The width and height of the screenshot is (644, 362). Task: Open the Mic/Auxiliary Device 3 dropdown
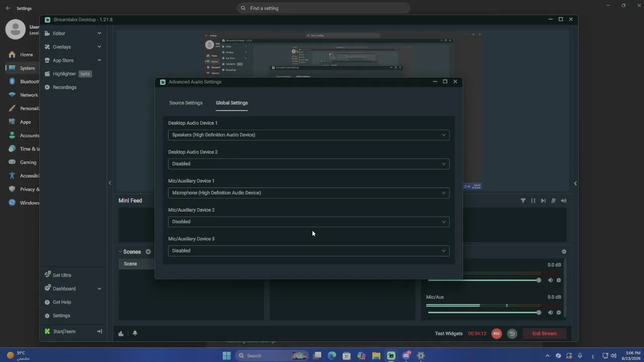pyautogui.click(x=308, y=250)
